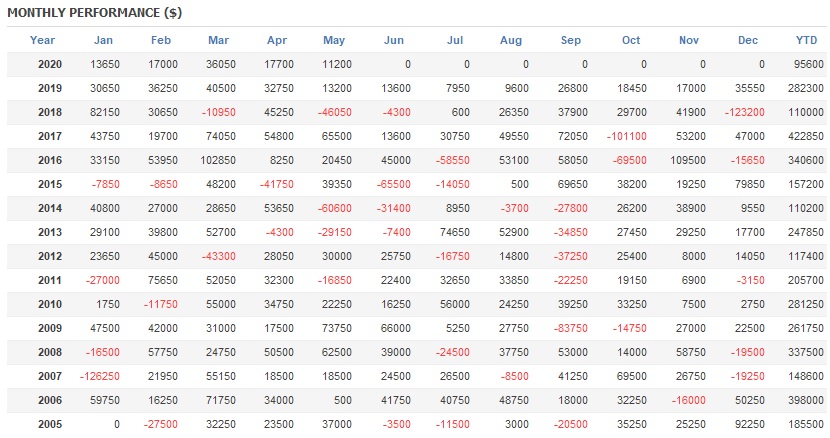Click the Dec column header
830x438 pixels.
tap(748, 40)
